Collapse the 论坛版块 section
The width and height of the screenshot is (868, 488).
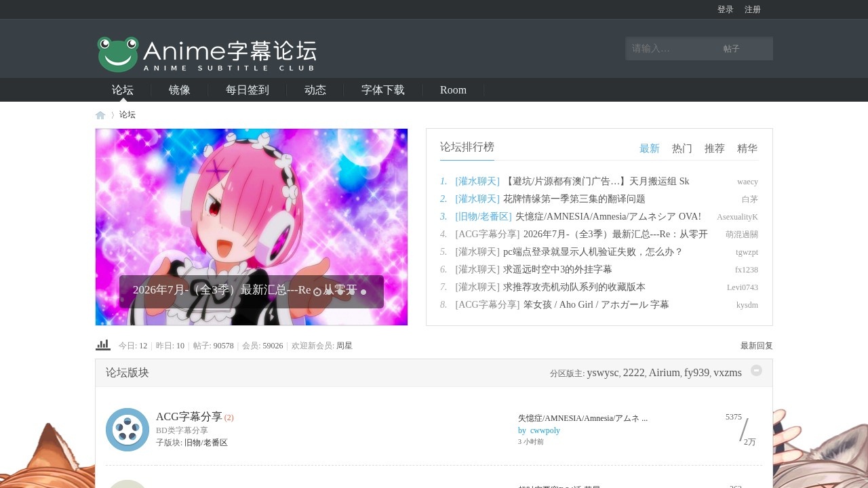pyautogui.click(x=757, y=371)
